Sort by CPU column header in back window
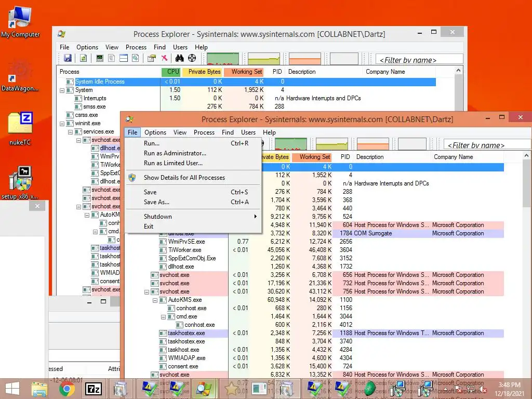The height and width of the screenshot is (399, 532). [x=171, y=72]
